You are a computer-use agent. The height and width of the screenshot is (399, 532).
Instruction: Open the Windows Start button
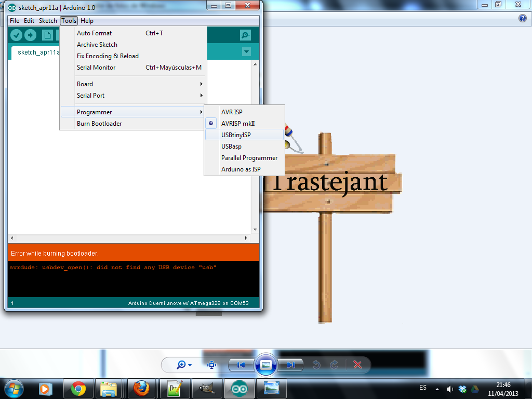(14, 389)
